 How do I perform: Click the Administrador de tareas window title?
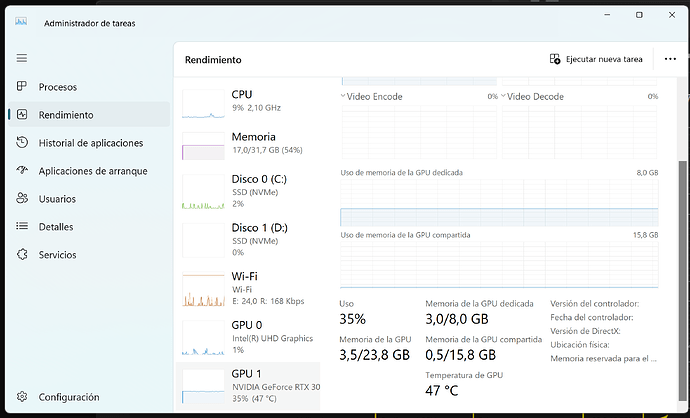[90, 23]
